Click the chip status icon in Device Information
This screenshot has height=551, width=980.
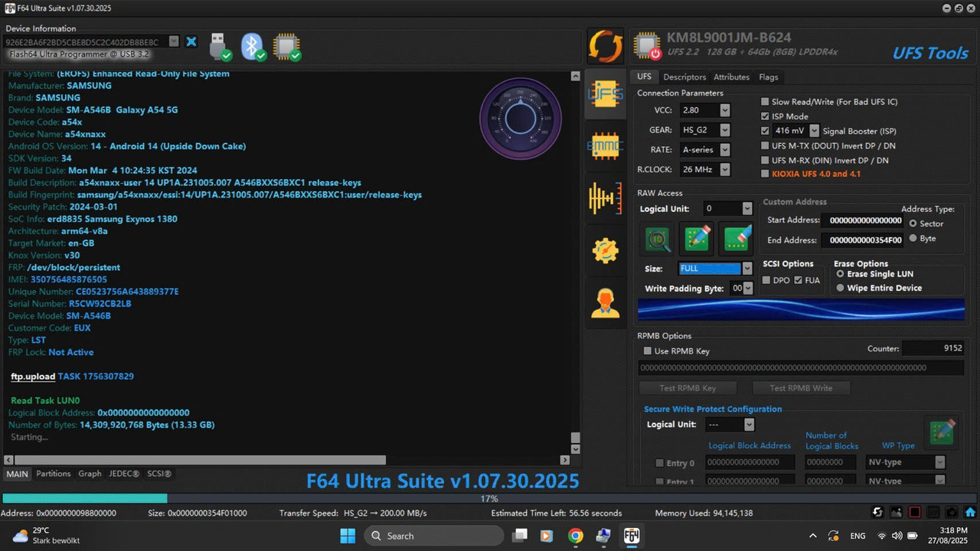tap(287, 47)
